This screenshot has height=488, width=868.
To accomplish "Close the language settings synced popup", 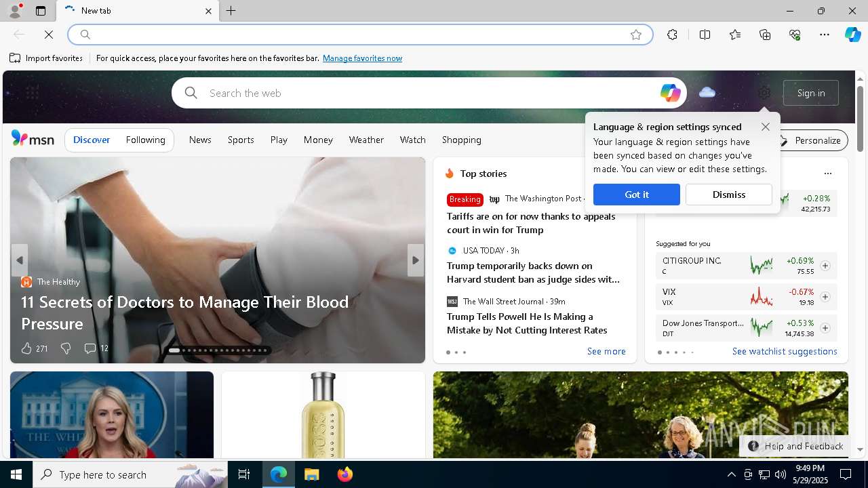I will pos(766,127).
